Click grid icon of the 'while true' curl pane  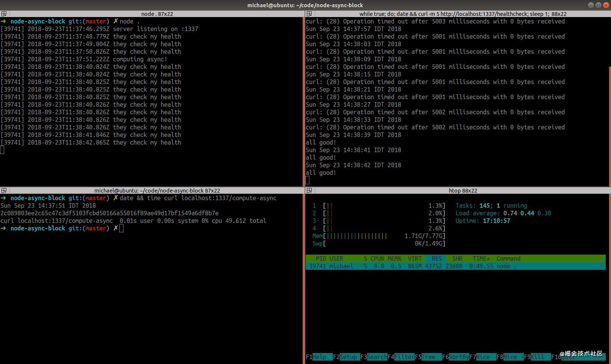(309, 14)
